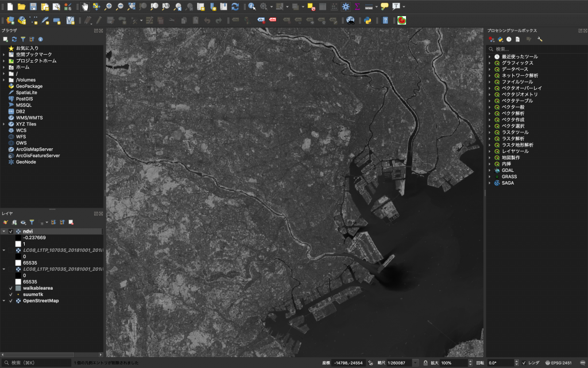This screenshot has height=368, width=588.
Task: Click the globe with binoculars plugin icon
Action: coord(350,20)
